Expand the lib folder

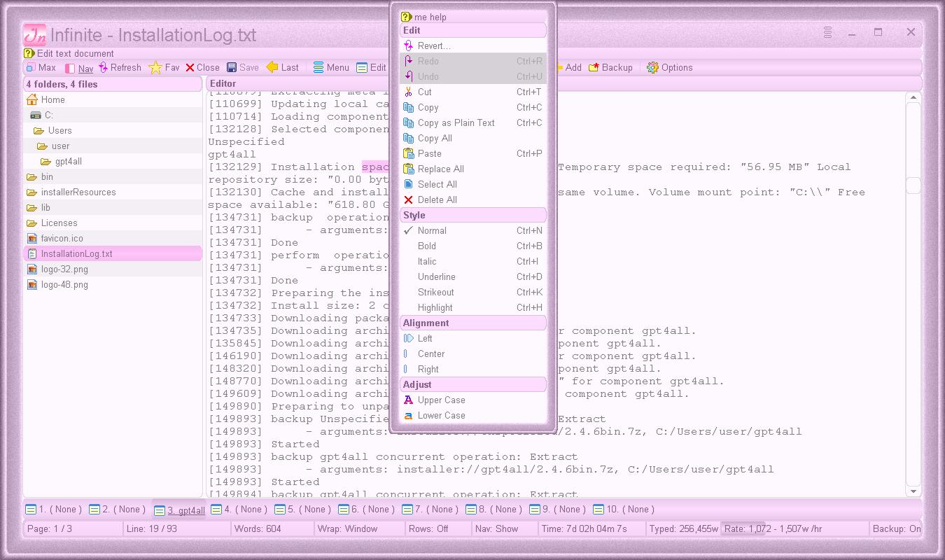[113, 207]
